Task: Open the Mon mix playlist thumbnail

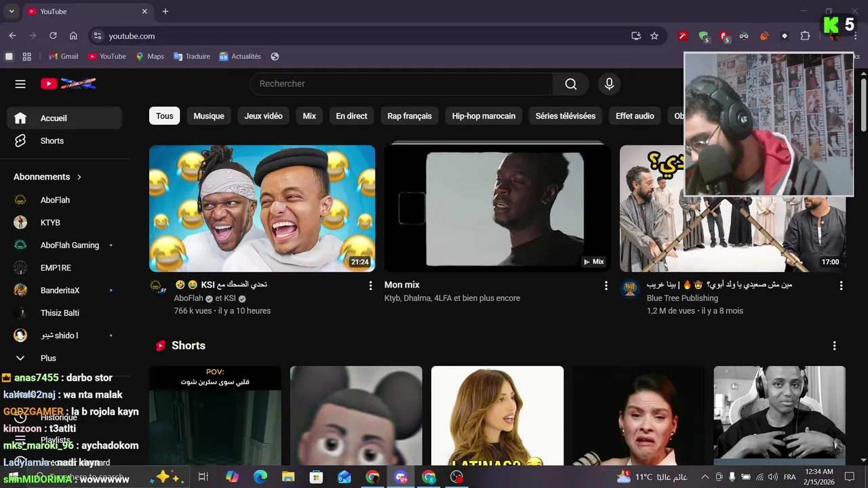Action: 497,208
